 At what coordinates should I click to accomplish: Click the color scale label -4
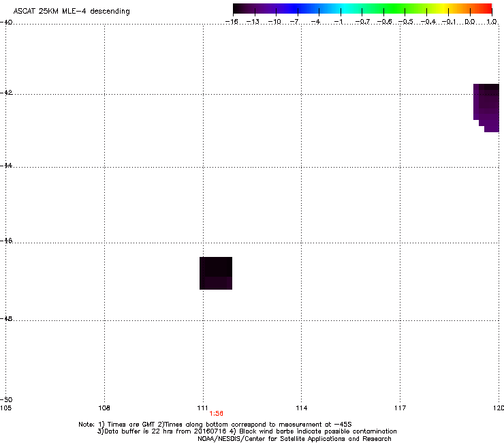[315, 22]
